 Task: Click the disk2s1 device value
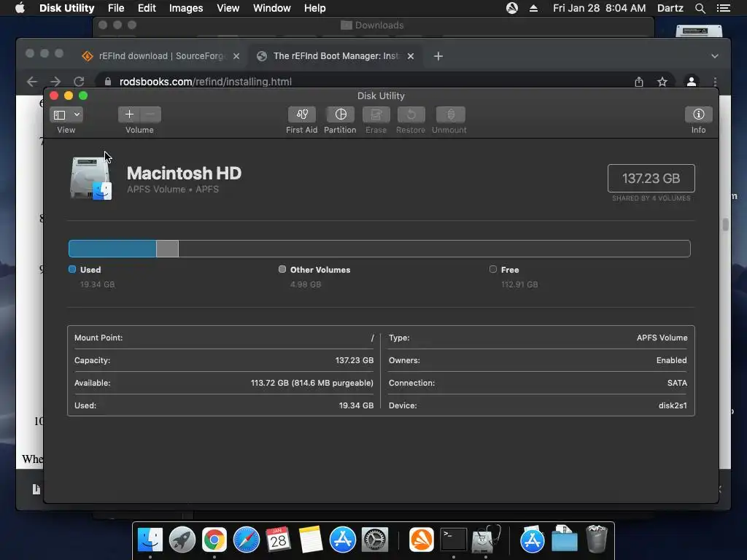tap(673, 405)
